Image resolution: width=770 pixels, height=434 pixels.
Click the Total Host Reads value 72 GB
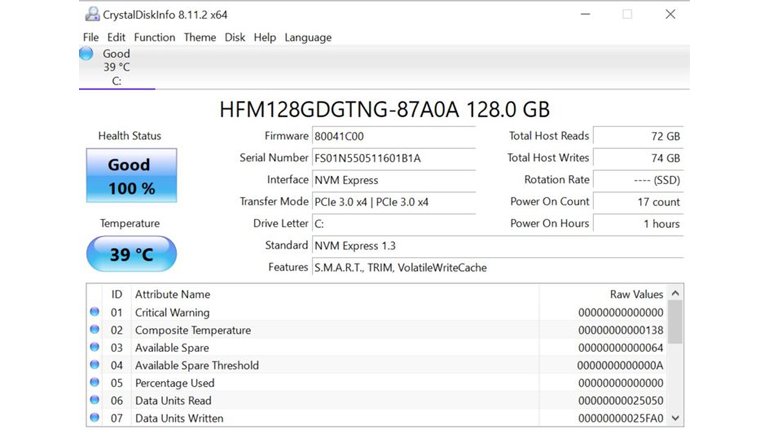638,136
